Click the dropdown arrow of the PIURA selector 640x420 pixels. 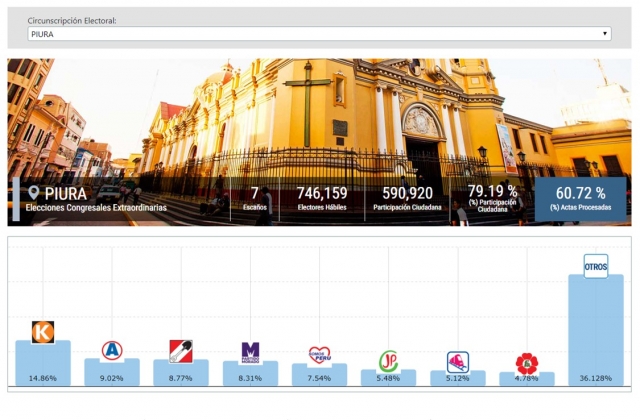coord(605,34)
